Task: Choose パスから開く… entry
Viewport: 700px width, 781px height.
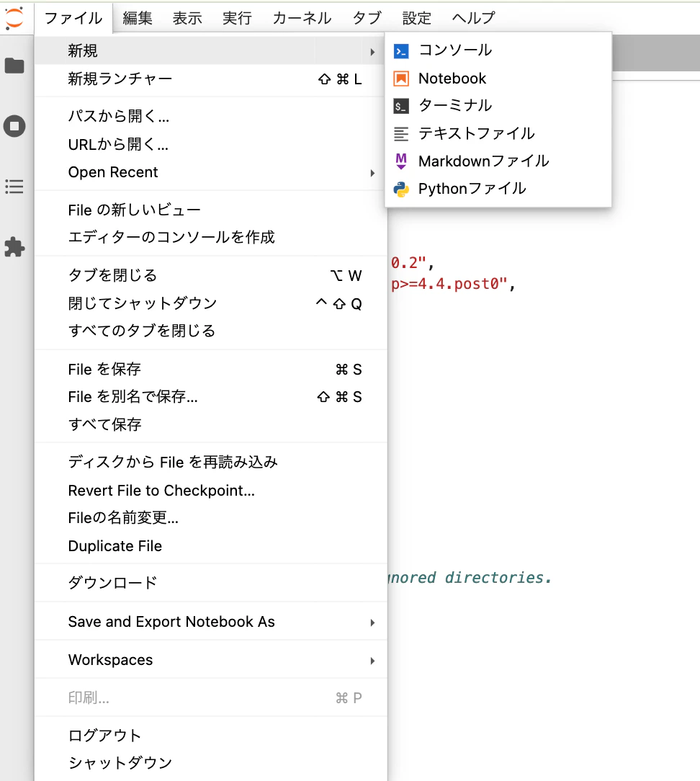Action: coord(210,116)
